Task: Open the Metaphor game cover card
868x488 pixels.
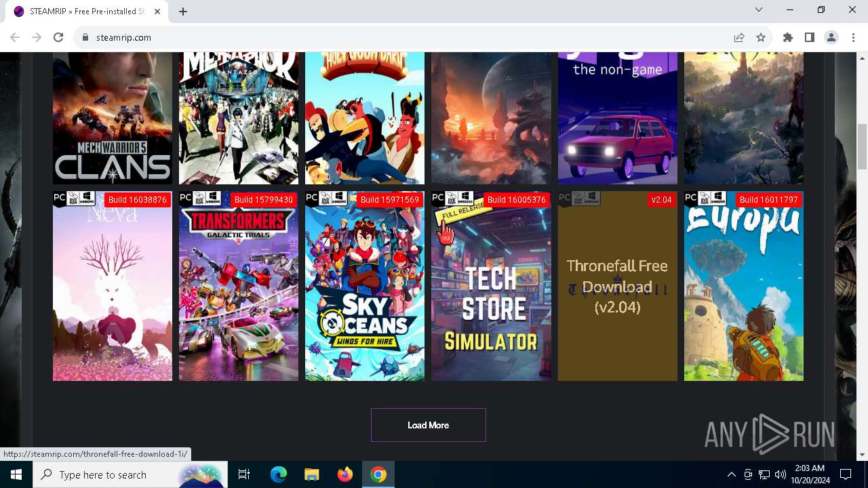Action: click(x=239, y=118)
